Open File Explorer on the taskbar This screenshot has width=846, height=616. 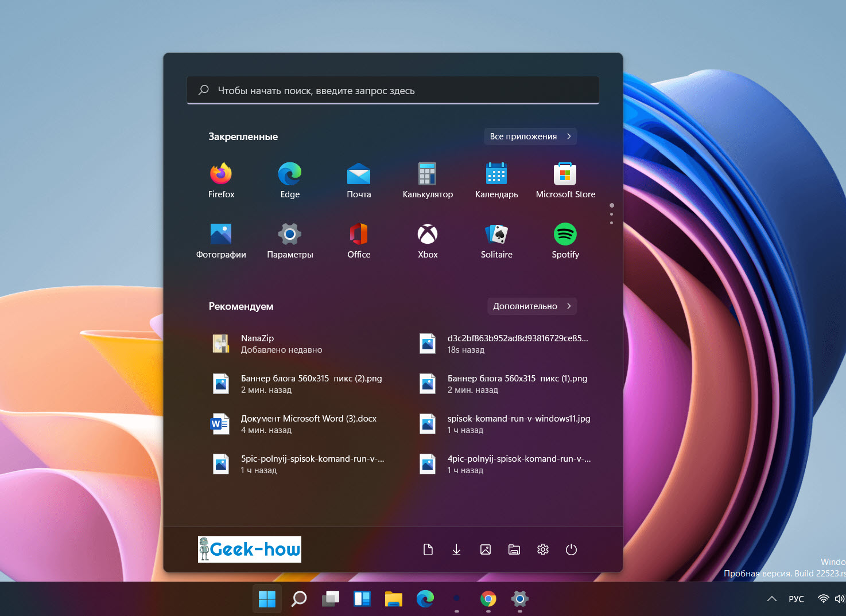tap(394, 599)
